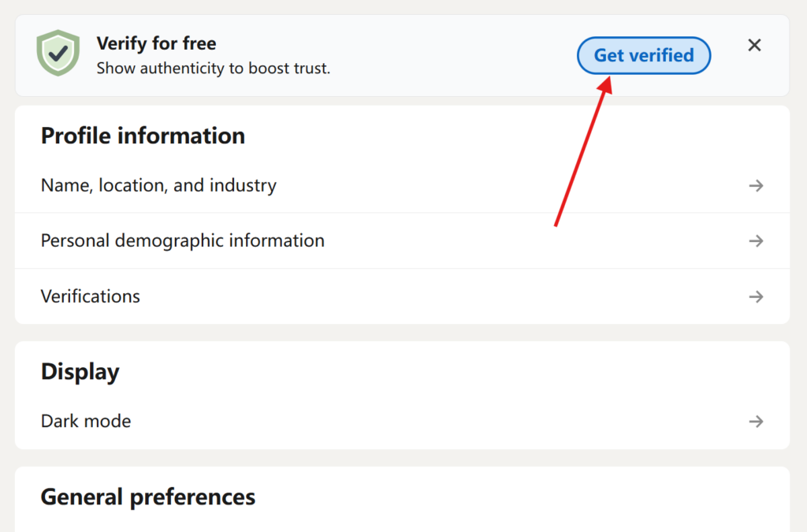Viewport: 807px width, 532px height.
Task: Select the General preferences section heading
Action: coord(147,497)
